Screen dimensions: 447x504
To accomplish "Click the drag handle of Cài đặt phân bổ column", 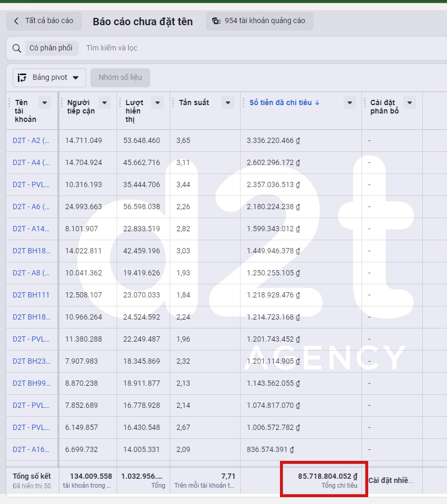I will click(x=365, y=102).
